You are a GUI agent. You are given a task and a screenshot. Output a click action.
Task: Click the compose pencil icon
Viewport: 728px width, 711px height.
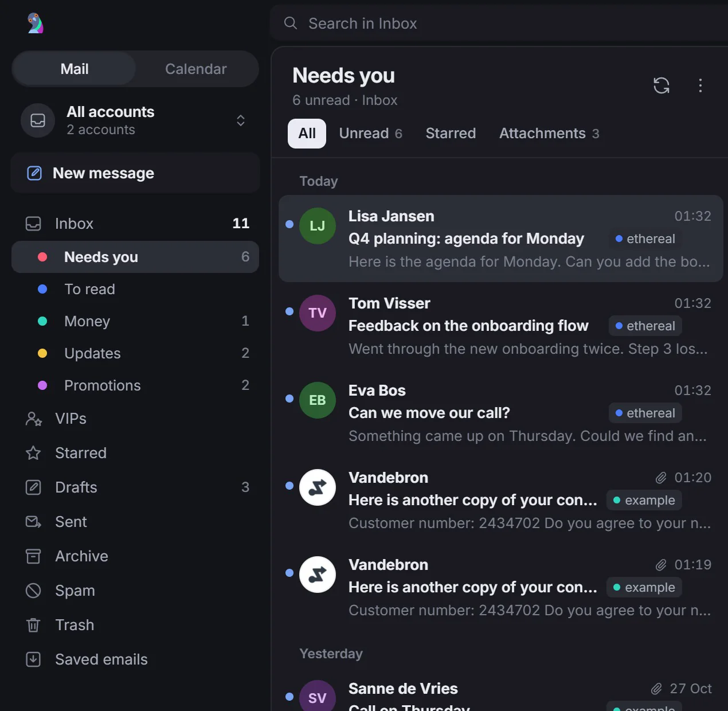pos(34,173)
